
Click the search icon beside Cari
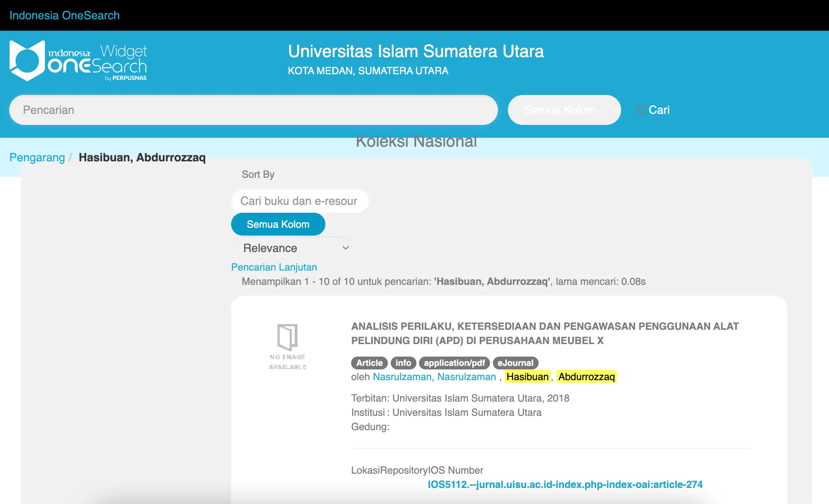point(641,110)
